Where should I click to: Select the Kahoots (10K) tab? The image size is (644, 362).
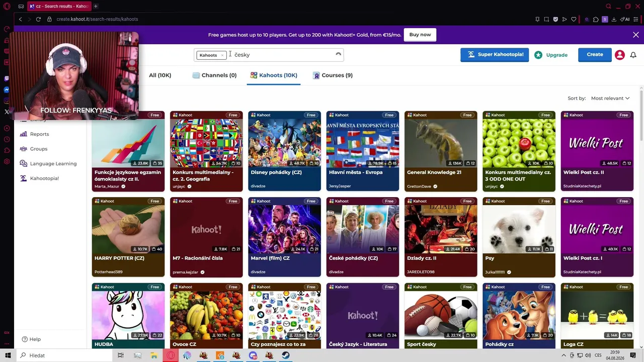click(274, 75)
